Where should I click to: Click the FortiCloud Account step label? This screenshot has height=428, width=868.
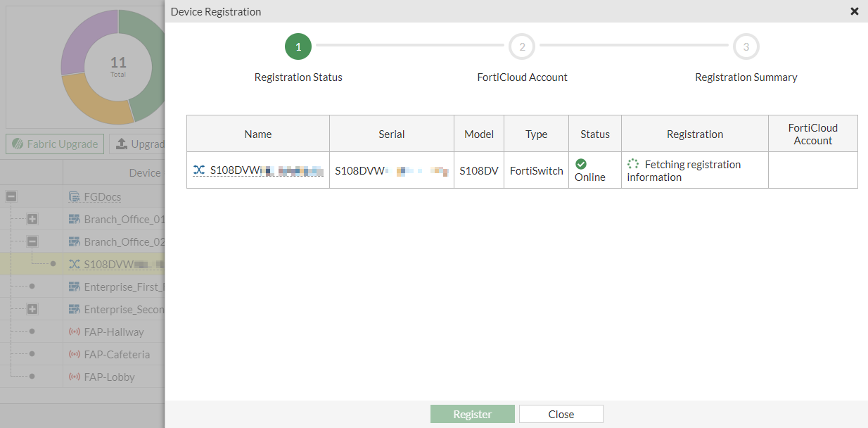tap(522, 77)
